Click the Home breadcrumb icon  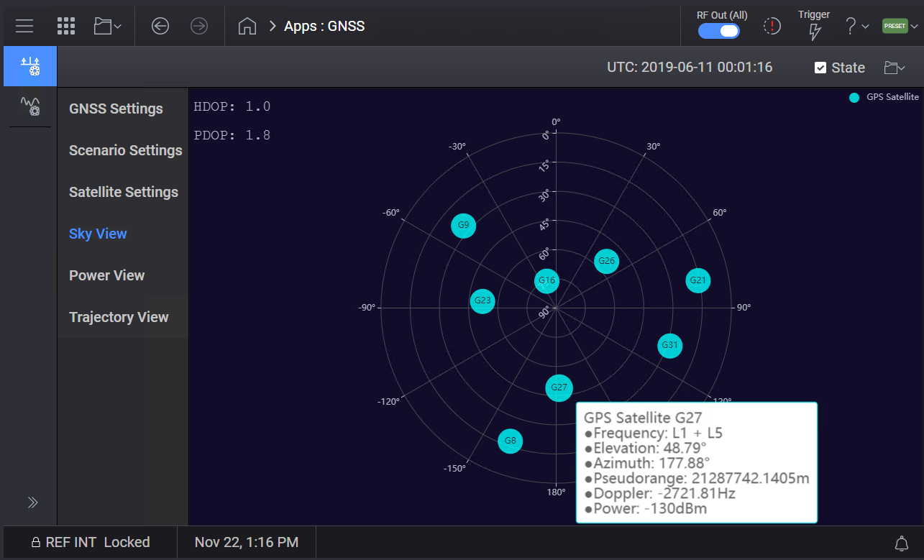point(247,25)
